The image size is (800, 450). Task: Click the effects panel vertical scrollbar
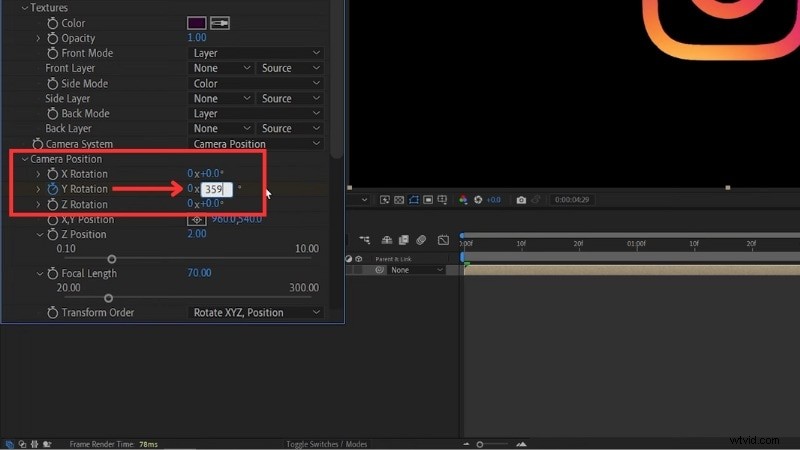(336, 79)
